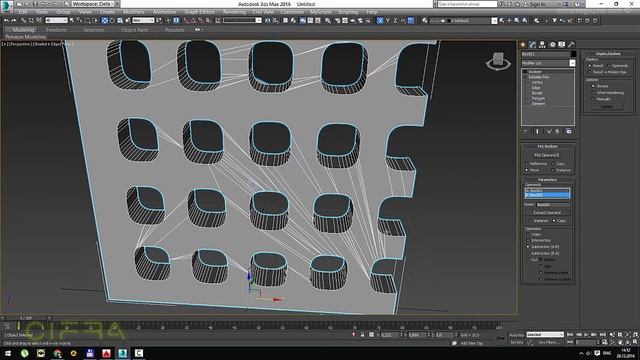Open the Hierarchy command panel tab
Image resolution: width=640 pixels, height=360 pixels.
pyautogui.click(x=542, y=44)
